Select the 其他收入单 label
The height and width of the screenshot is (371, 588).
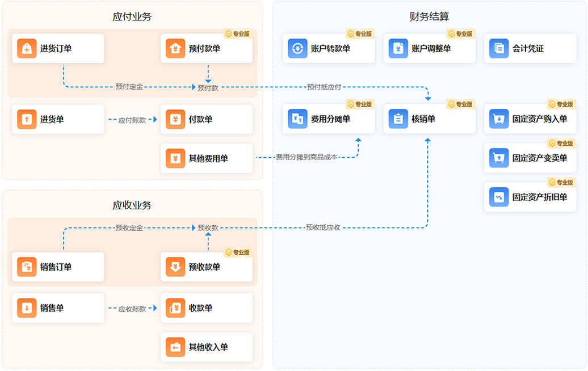click(x=208, y=347)
